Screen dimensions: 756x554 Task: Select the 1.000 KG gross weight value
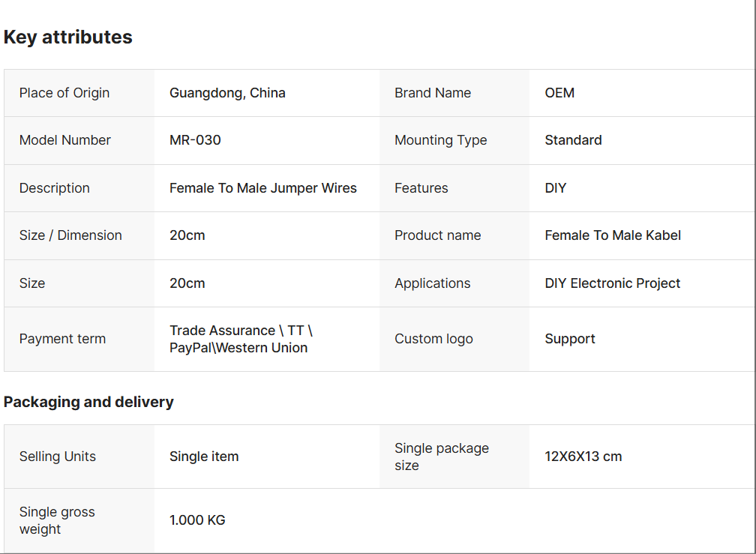tap(197, 520)
